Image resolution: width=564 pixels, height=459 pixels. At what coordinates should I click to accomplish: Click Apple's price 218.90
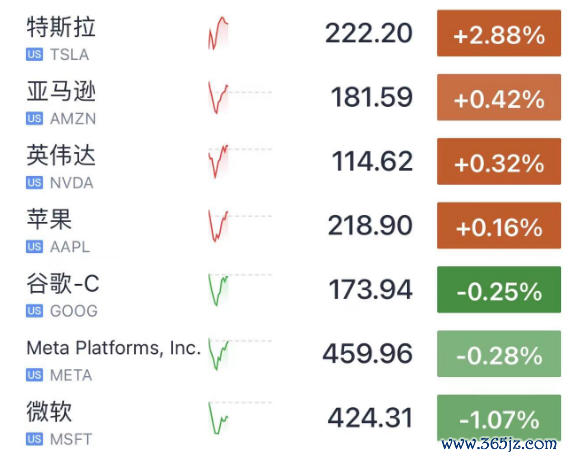pyautogui.click(x=370, y=226)
